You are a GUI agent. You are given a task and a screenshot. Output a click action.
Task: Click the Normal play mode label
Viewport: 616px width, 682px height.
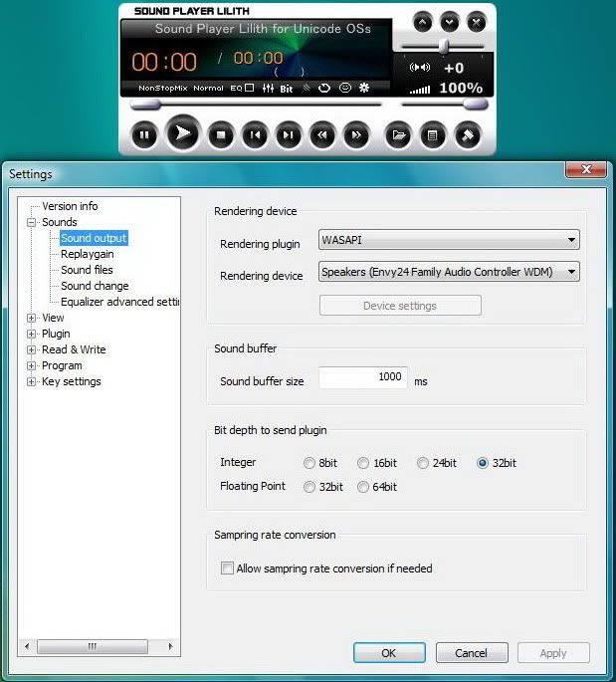(208, 89)
